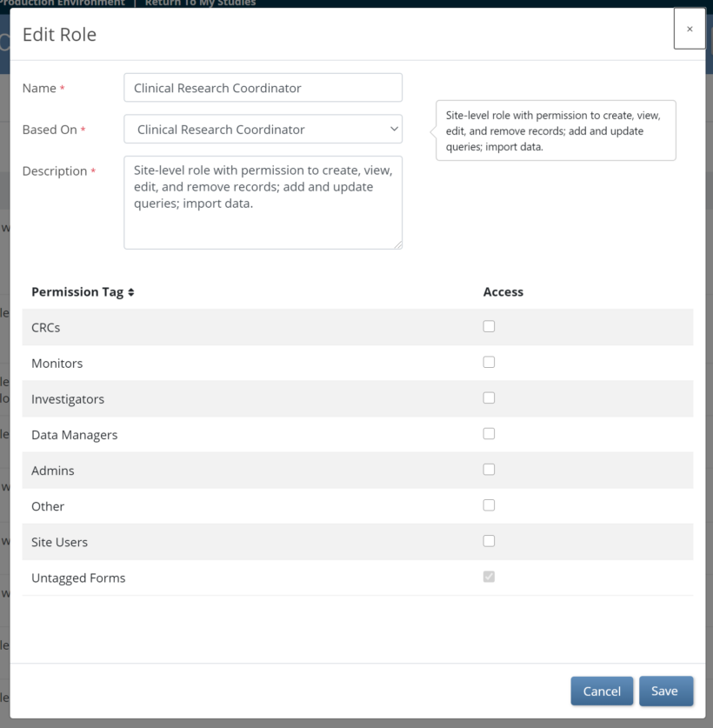713x728 pixels.
Task: Click the Production Environment label
Action: tap(61, 3)
